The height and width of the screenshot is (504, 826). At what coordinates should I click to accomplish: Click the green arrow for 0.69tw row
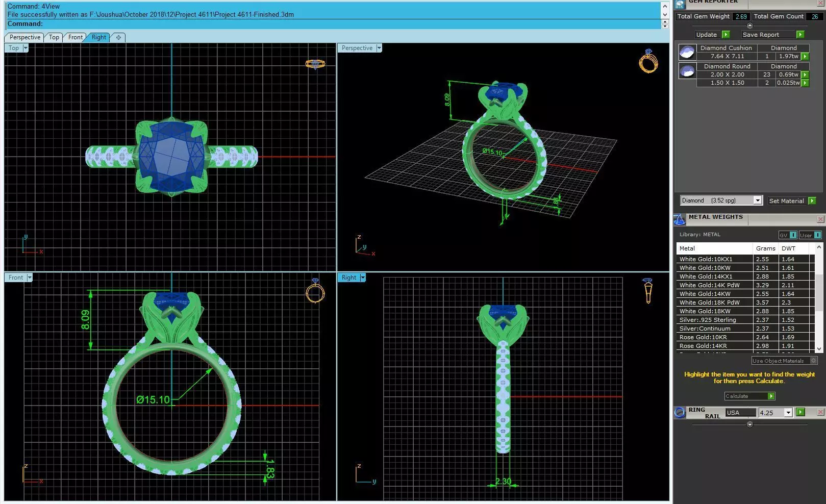pyautogui.click(x=805, y=74)
